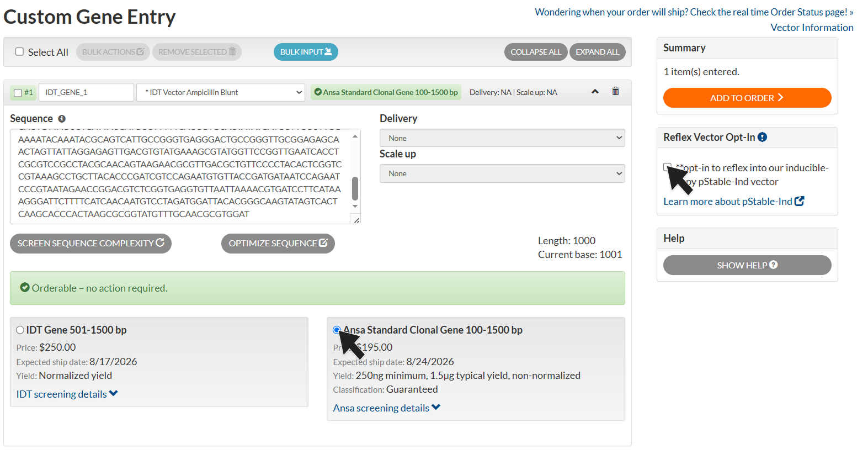
Task: Delete gene item #1 with trash icon
Action: click(615, 91)
